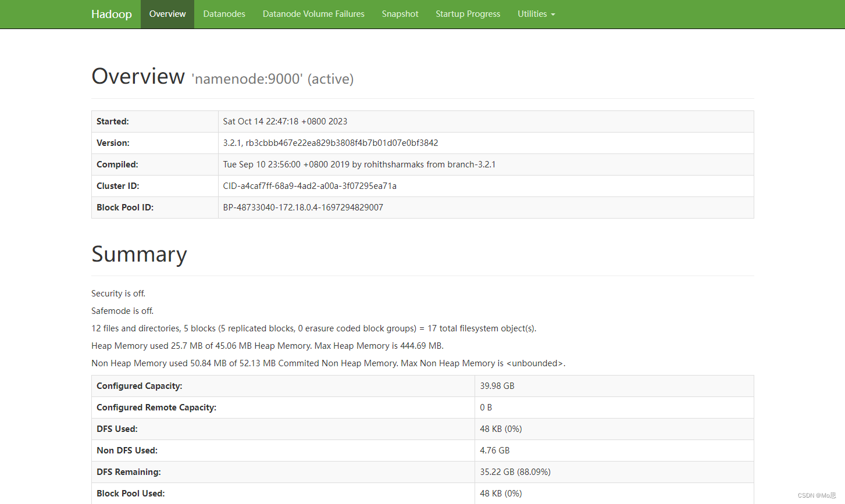
Task: Click 'Safemode is off.' text
Action: [122, 311]
